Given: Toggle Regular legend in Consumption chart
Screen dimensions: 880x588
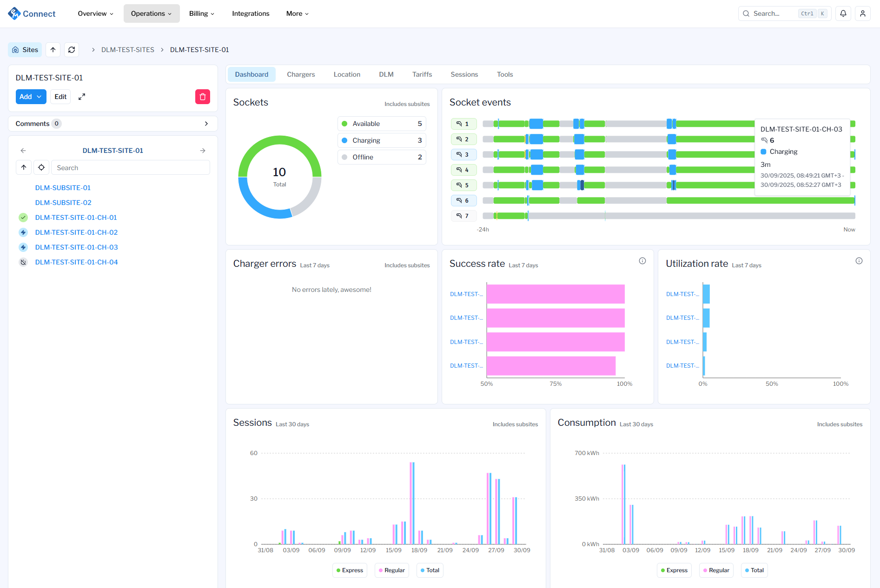Looking at the screenshot, I should (x=716, y=570).
